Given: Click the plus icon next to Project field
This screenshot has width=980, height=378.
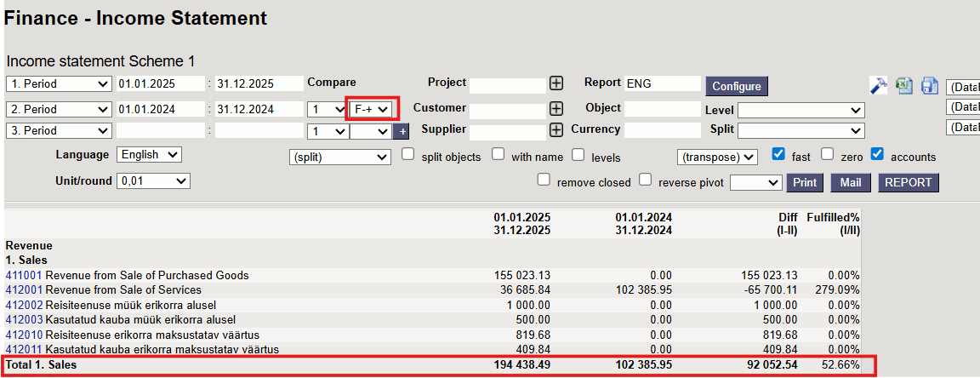Looking at the screenshot, I should [556, 83].
